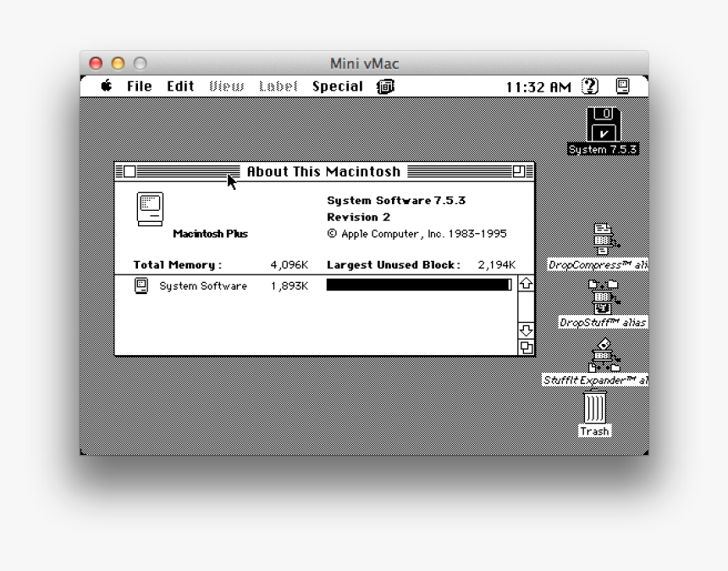
Task: Minimize Mini vMac with yellow button
Action: pos(118,64)
